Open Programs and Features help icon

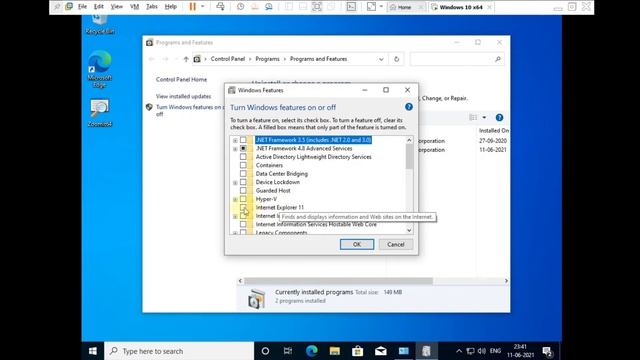499,118
